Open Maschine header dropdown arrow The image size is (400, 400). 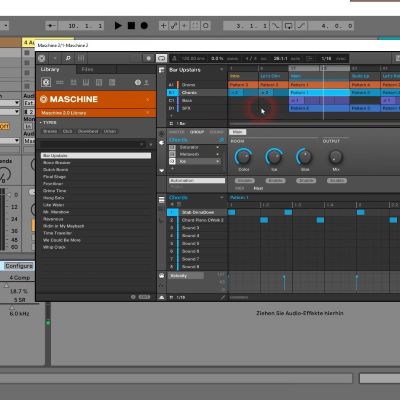[55, 59]
